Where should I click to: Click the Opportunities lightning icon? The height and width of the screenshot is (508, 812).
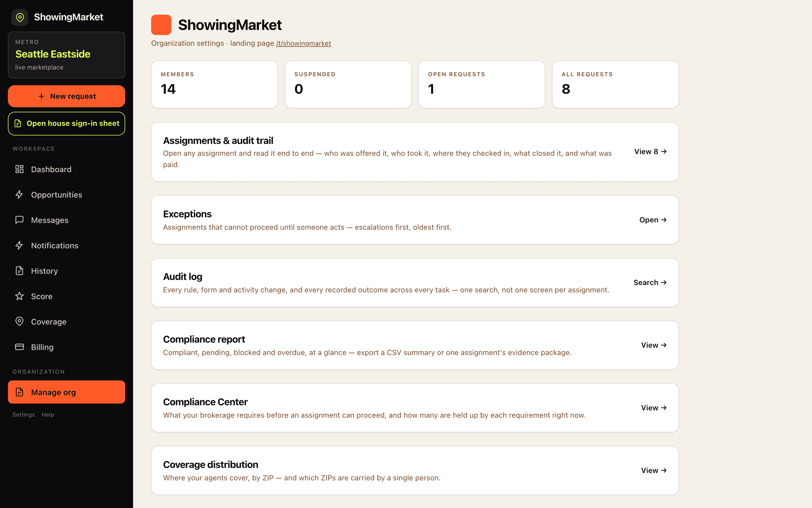tap(19, 194)
